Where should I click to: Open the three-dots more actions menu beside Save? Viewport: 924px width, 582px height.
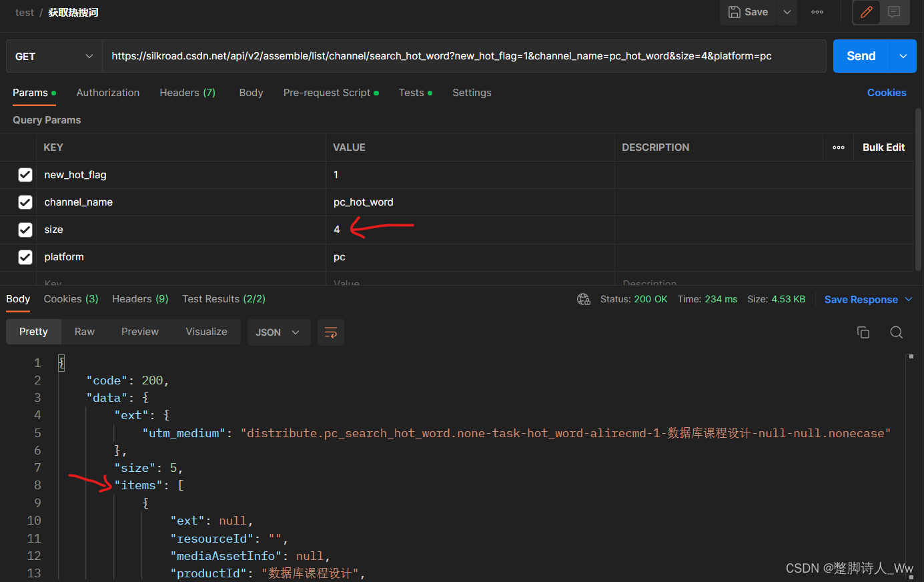tap(817, 12)
